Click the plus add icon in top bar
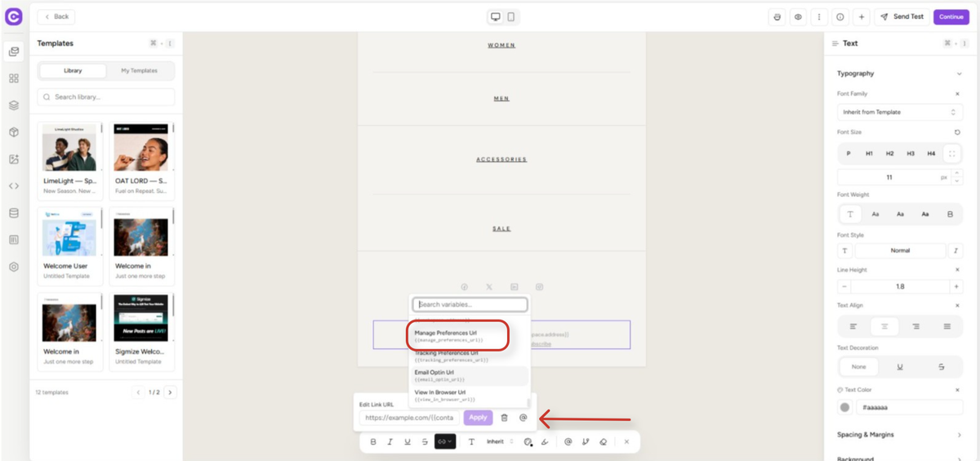Screen dimensions: 980x461 tap(862, 16)
